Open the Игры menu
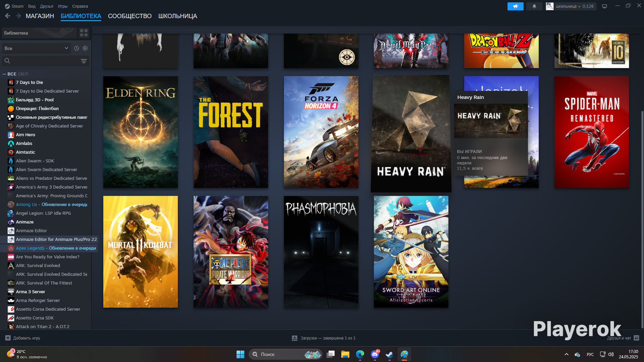644x362 pixels. point(63,6)
